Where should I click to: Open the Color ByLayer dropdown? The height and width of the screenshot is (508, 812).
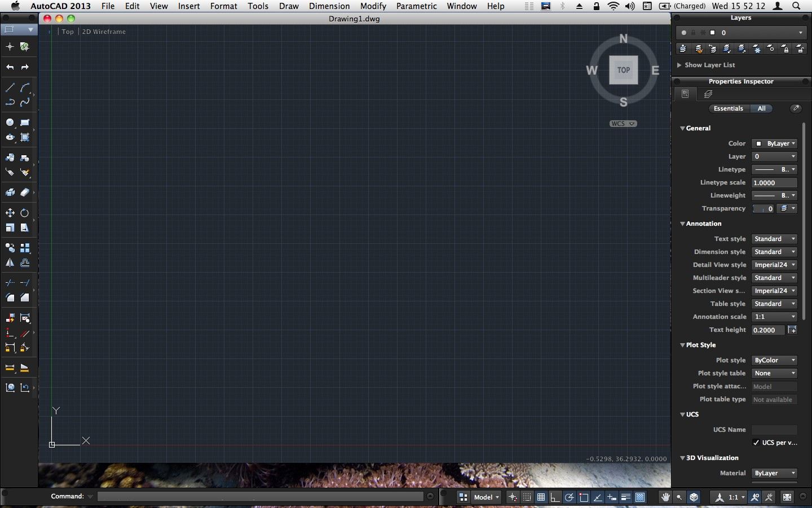(775, 143)
